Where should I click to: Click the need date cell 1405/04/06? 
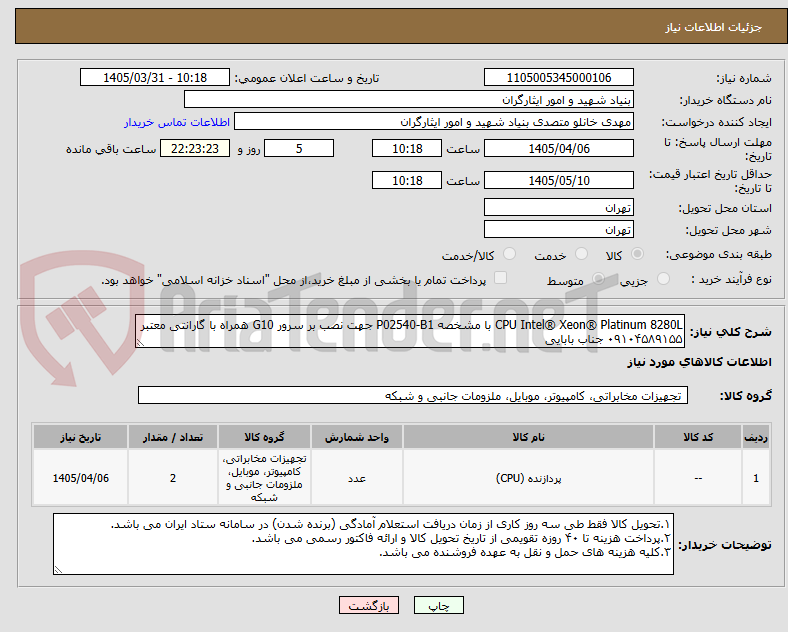click(x=80, y=478)
